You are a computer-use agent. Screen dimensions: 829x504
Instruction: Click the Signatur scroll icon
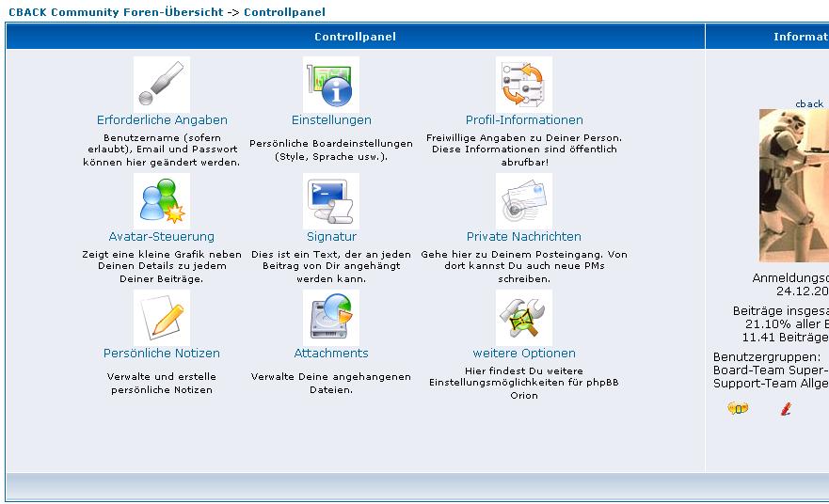[331, 201]
